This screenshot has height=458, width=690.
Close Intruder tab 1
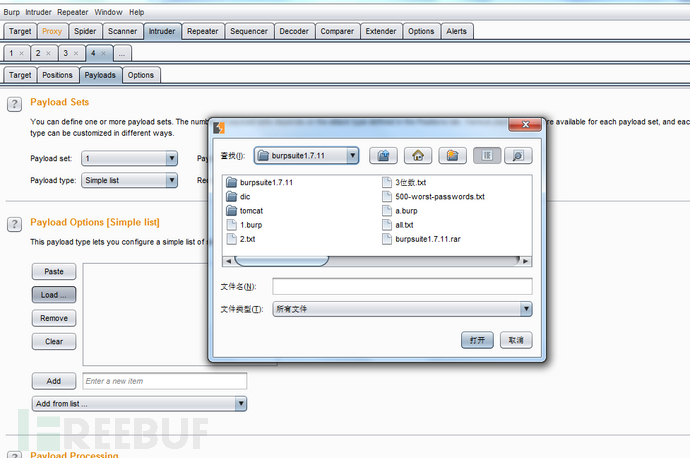[x=21, y=53]
